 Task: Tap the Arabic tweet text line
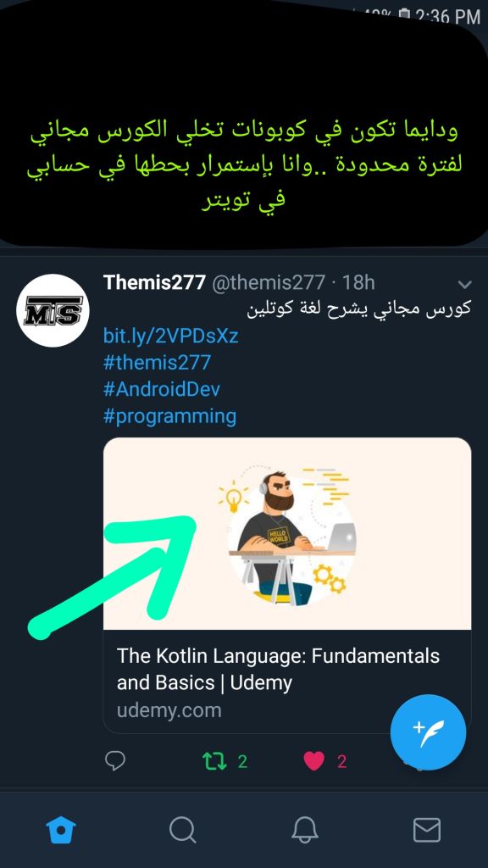click(x=358, y=309)
